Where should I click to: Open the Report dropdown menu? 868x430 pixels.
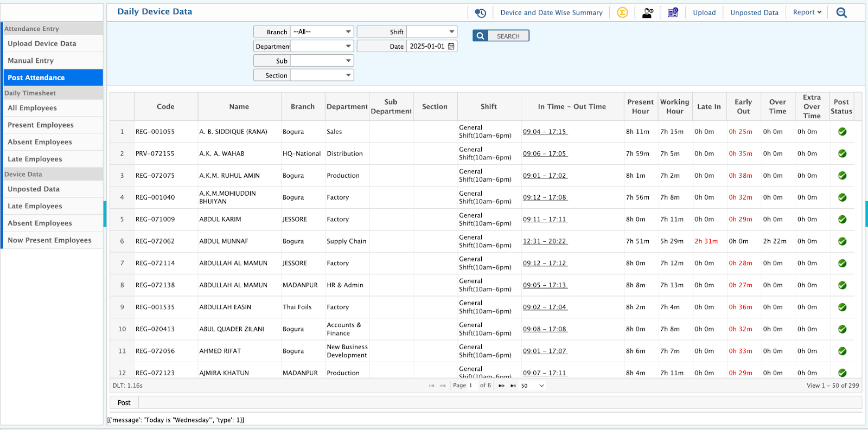tap(807, 12)
